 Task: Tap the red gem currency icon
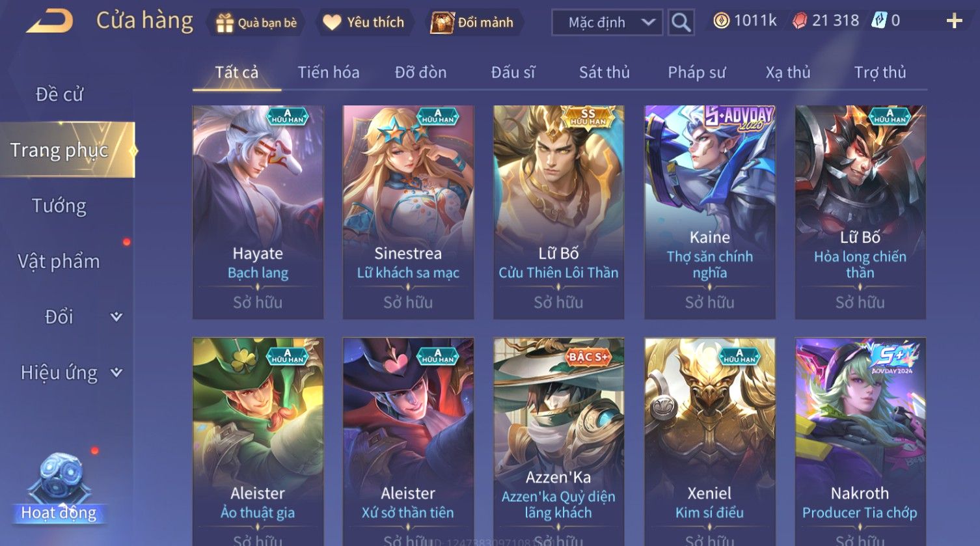pyautogui.click(x=799, y=21)
